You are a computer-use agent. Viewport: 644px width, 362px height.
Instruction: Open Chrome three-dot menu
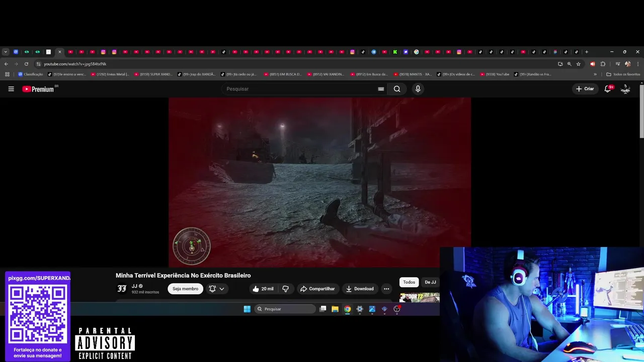click(638, 64)
